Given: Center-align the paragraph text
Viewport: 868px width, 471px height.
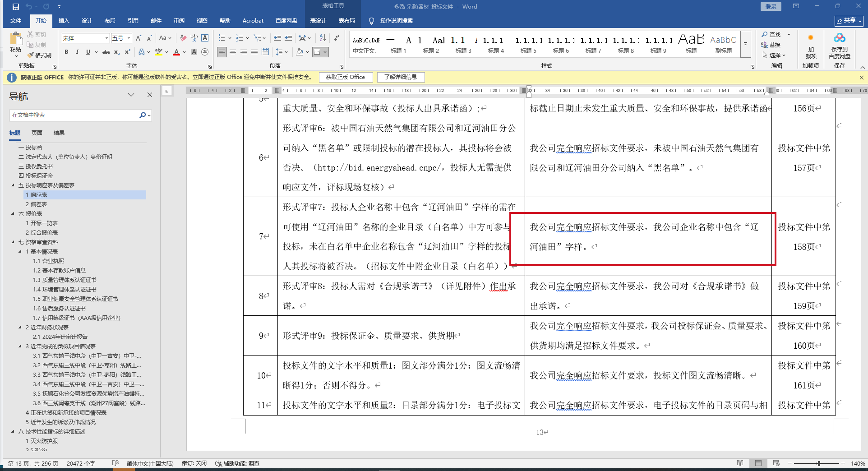Looking at the screenshot, I should click(x=233, y=52).
